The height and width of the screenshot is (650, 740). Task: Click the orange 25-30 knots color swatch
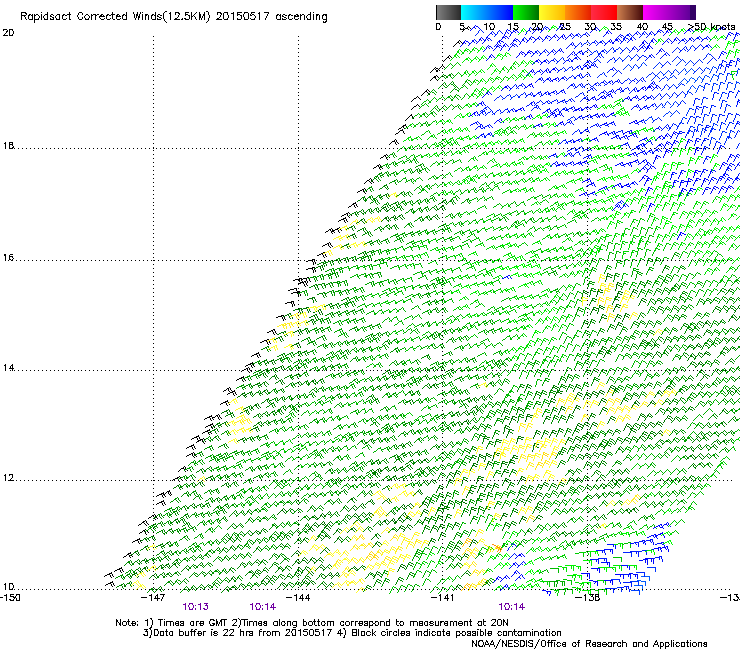pyautogui.click(x=578, y=12)
